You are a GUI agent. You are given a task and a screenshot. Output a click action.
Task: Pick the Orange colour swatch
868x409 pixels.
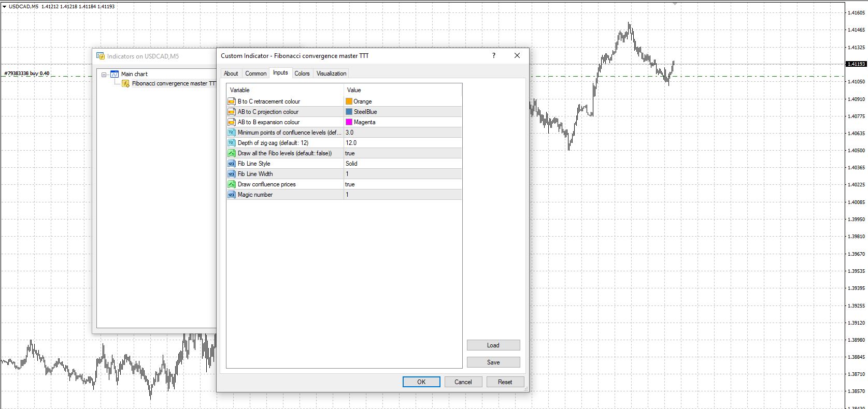click(349, 101)
